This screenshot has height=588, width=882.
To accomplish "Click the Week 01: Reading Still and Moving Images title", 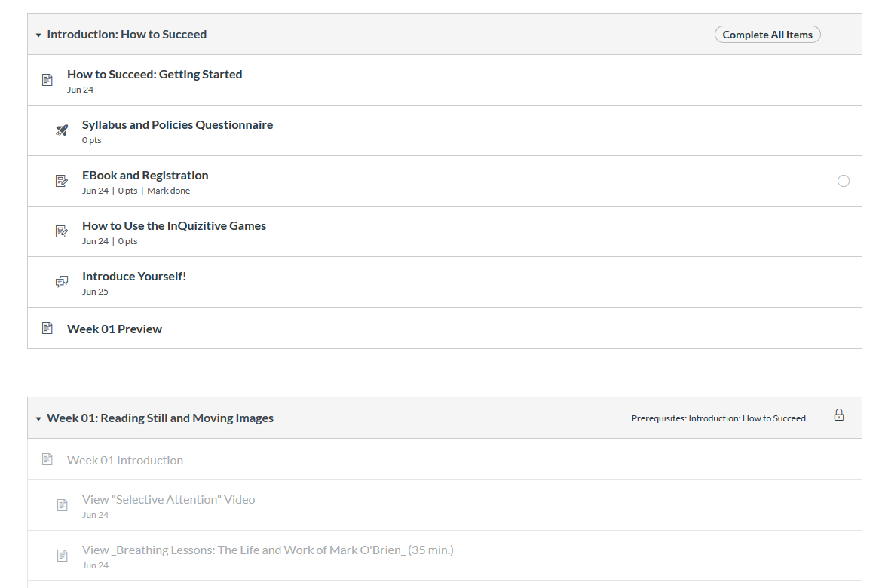I will pos(161,418).
